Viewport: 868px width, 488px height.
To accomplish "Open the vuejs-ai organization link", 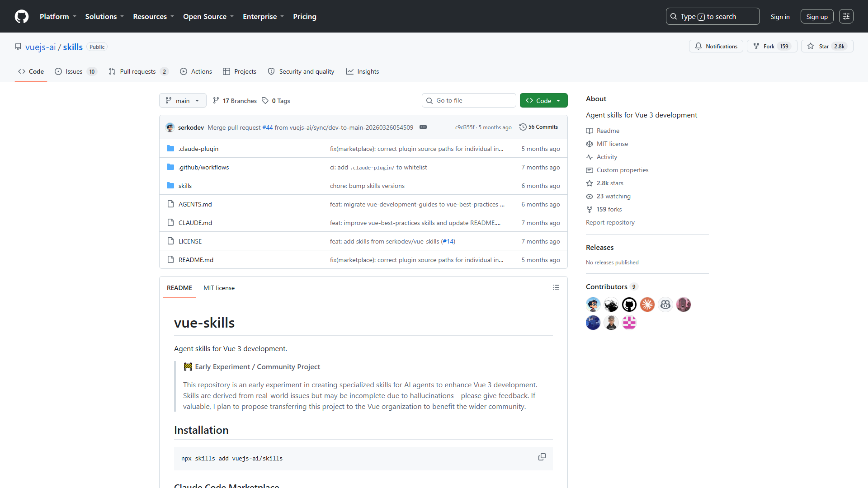I will coord(40,47).
